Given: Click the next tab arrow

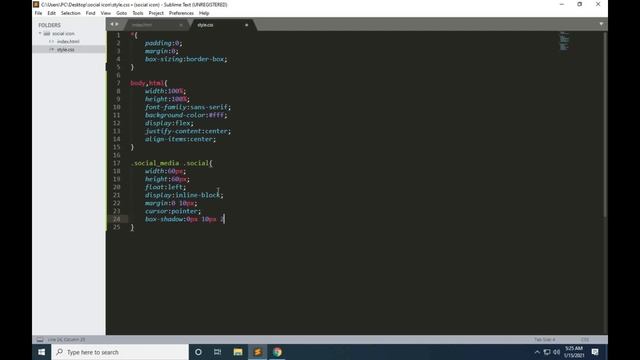Looking at the screenshot, I should 117,24.
